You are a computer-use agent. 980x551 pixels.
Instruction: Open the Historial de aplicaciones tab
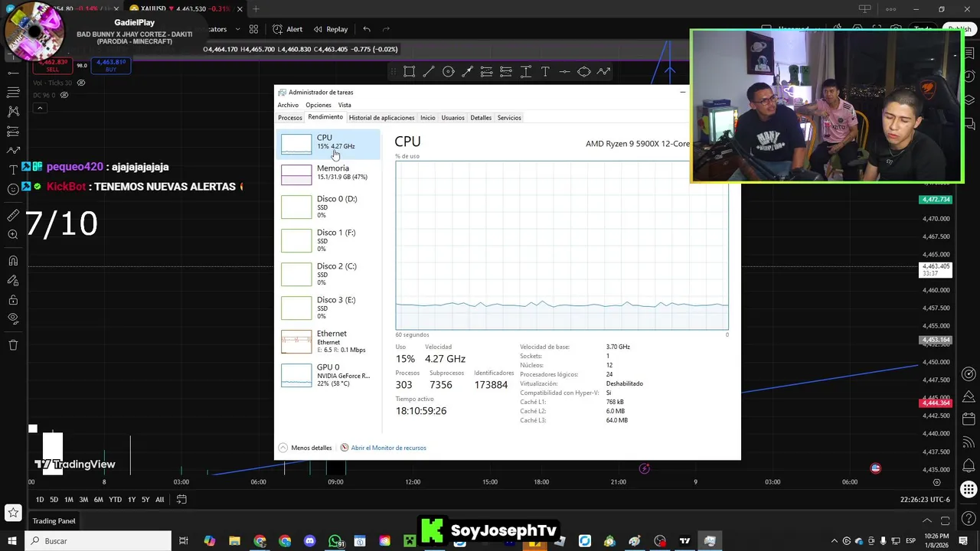click(x=381, y=118)
